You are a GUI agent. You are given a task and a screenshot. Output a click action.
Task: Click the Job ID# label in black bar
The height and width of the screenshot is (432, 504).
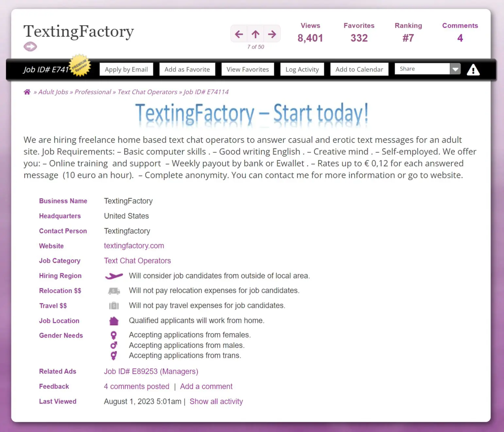pos(46,69)
